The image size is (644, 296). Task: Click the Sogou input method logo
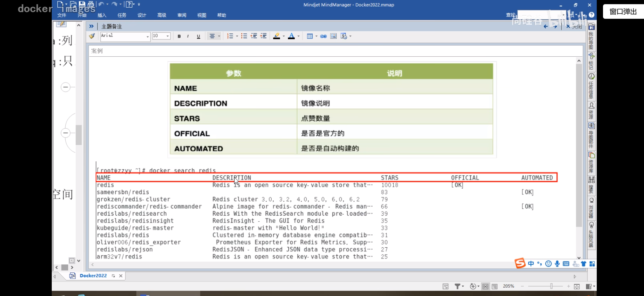520,263
